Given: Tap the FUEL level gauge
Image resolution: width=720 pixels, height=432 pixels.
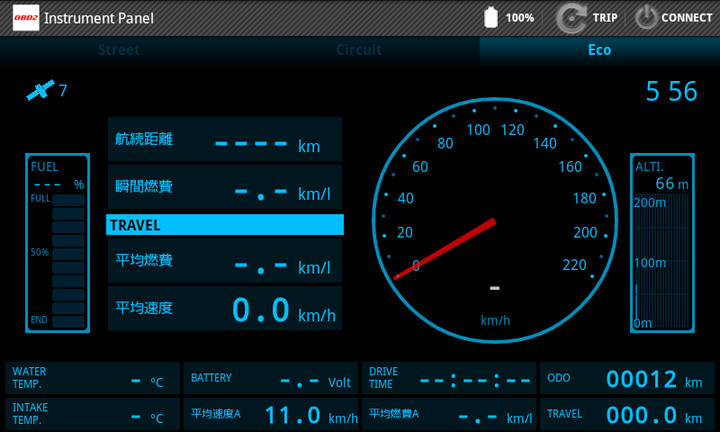Looking at the screenshot, I should [58, 243].
